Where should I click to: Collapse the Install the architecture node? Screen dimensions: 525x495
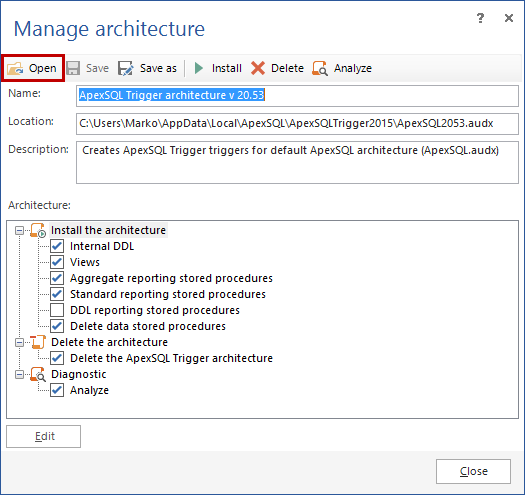tap(19, 230)
